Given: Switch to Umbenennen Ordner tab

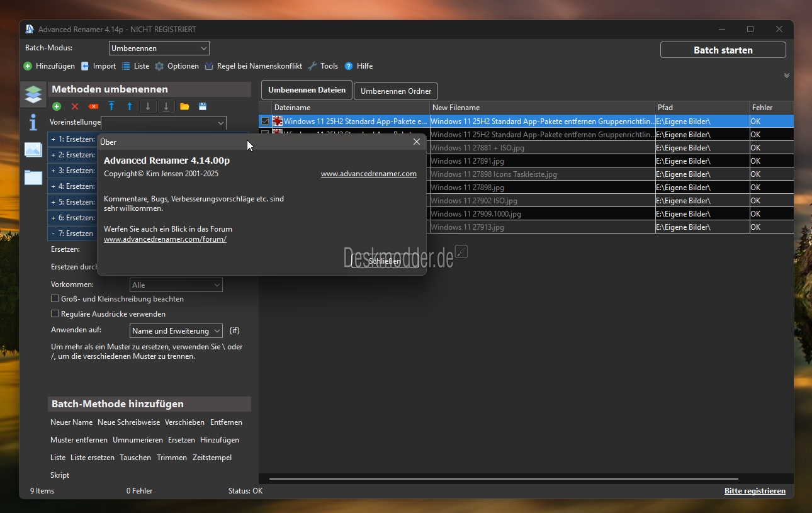Looking at the screenshot, I should (396, 91).
